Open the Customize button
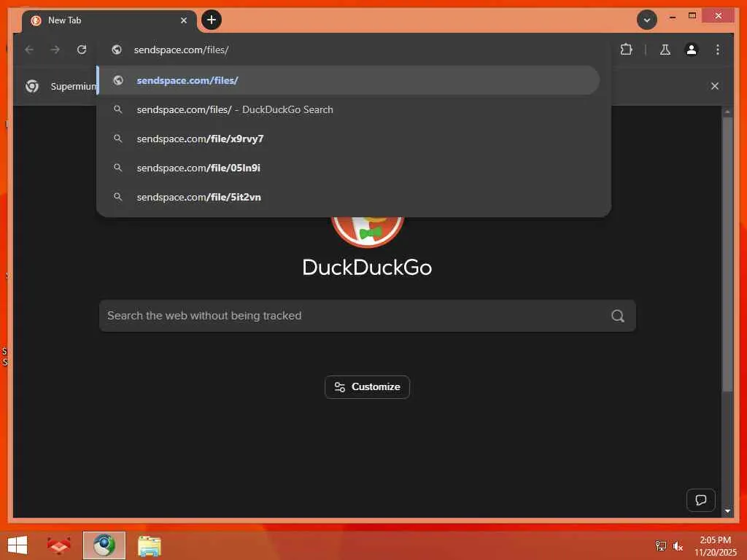Screen dimensions: 747x560 pyautogui.click(x=368, y=387)
